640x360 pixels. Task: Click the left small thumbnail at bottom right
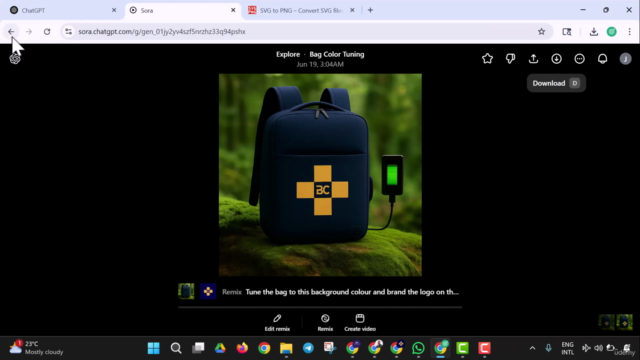pyautogui.click(x=607, y=322)
